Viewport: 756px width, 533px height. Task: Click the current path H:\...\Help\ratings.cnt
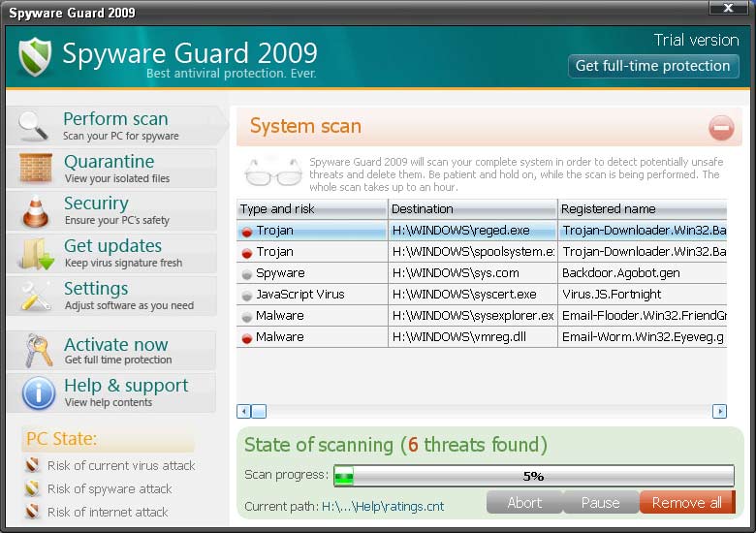(382, 507)
